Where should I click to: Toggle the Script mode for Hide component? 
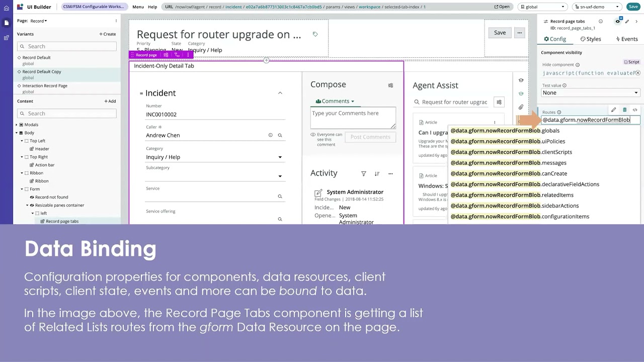click(x=632, y=62)
